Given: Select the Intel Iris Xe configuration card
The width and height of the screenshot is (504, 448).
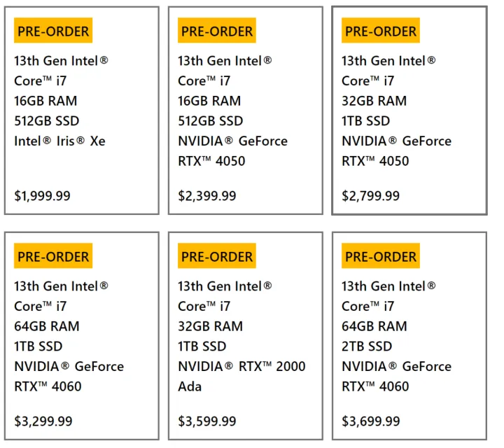Looking at the screenshot, I should pos(81,112).
